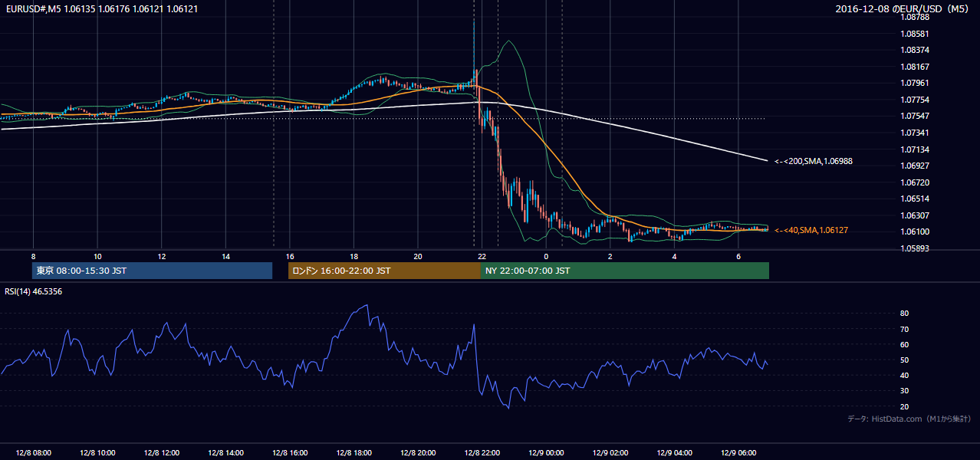Click price axis label 1.07547
This screenshot has height=460, width=980.
click(x=916, y=116)
